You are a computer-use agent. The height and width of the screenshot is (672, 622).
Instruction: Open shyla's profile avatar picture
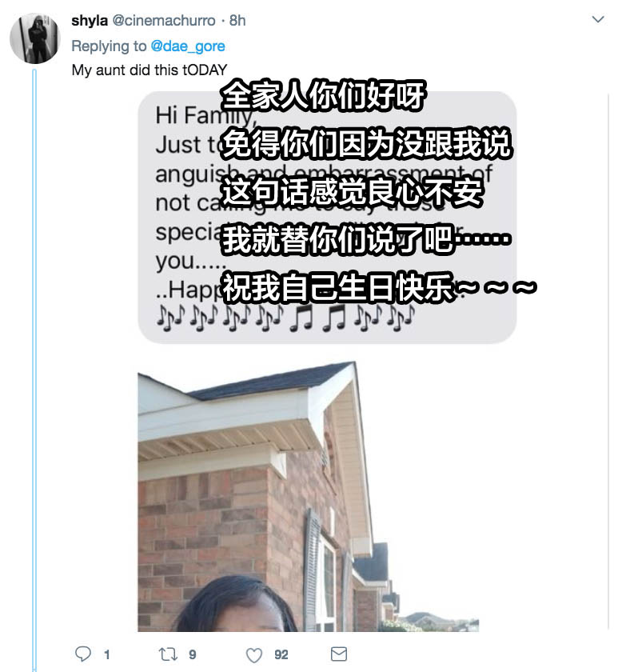[x=34, y=38]
